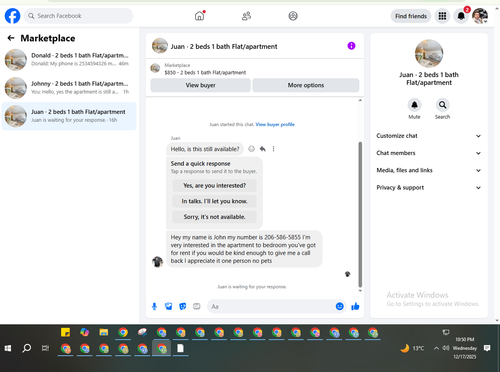Image resolution: width=500 pixels, height=372 pixels.
Task: Click the More options button
Action: pos(306,85)
